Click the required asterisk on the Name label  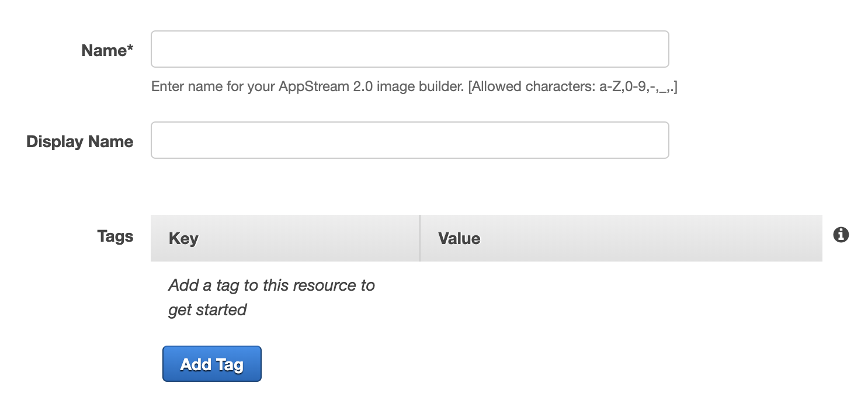[x=130, y=50]
